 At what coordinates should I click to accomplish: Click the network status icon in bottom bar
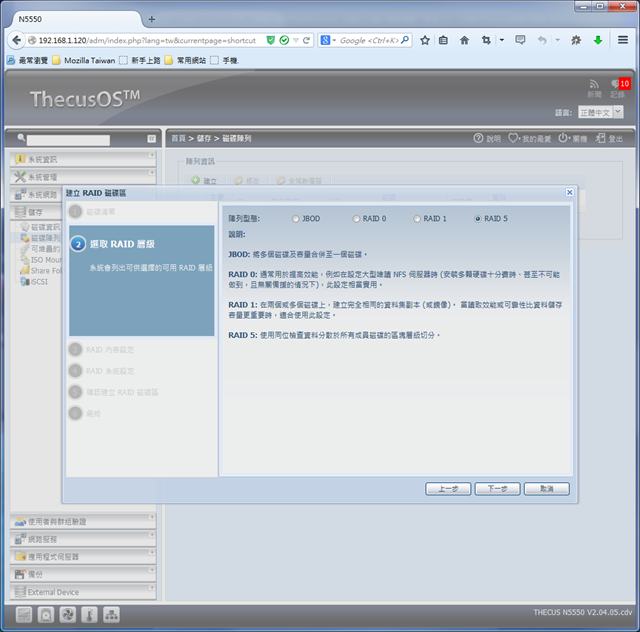(x=111, y=615)
